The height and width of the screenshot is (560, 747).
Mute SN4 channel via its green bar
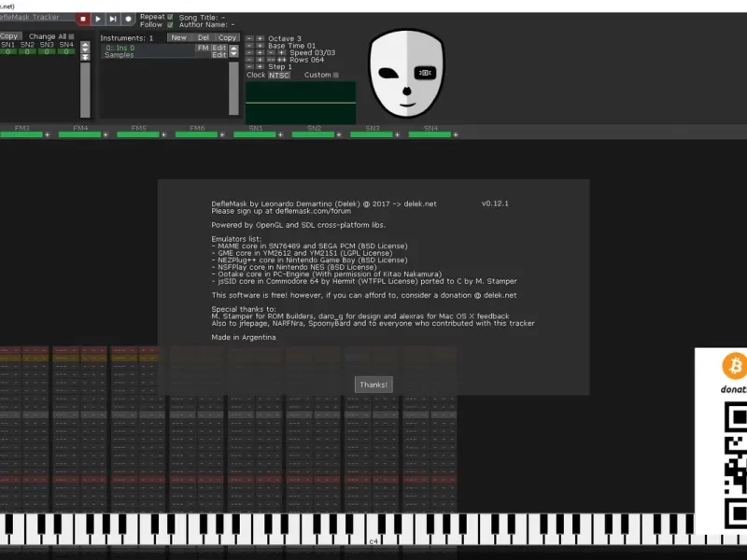coord(430,134)
